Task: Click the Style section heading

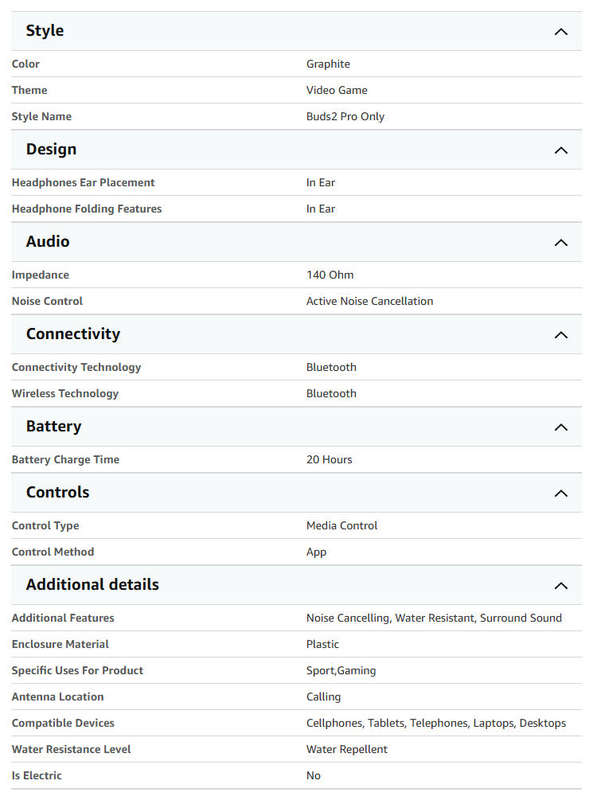Action: (x=45, y=31)
